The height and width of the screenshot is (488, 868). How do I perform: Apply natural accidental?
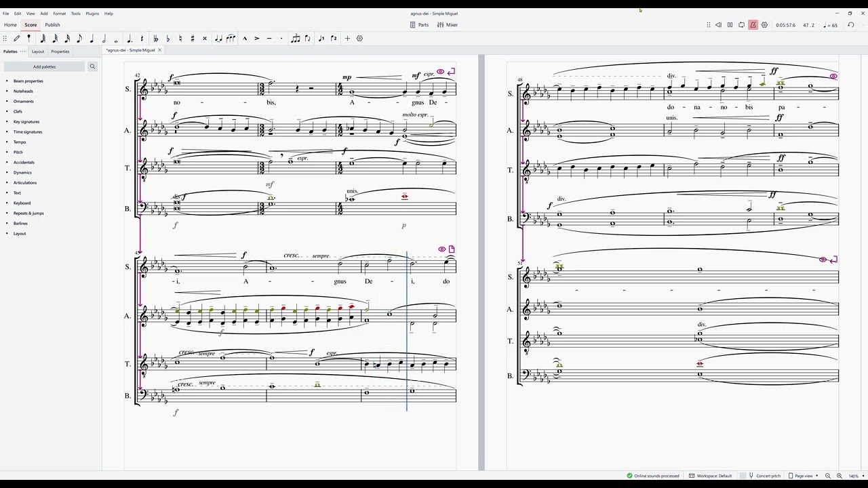tap(180, 39)
